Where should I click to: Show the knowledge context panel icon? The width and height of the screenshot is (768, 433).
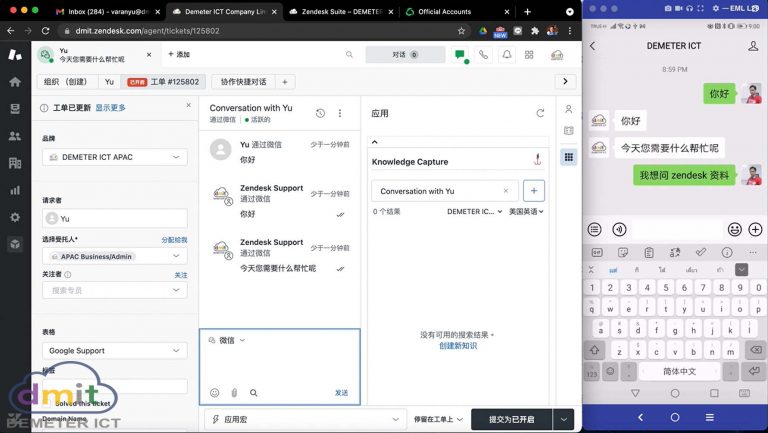569,131
